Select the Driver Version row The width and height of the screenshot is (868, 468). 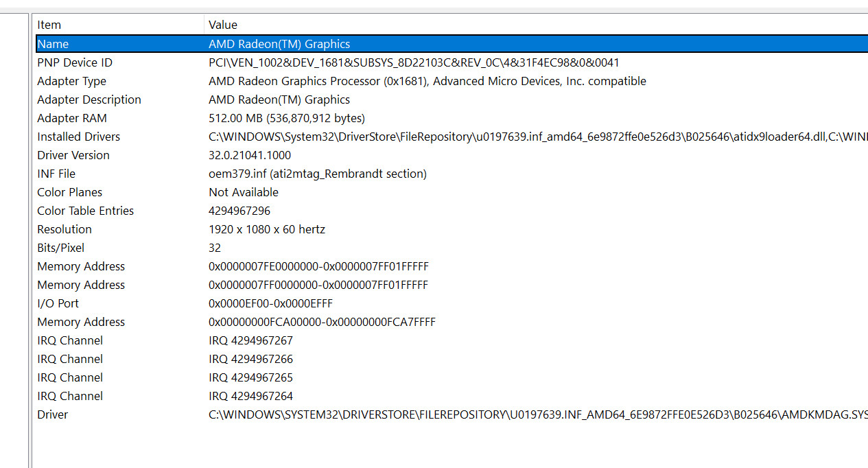451,155
